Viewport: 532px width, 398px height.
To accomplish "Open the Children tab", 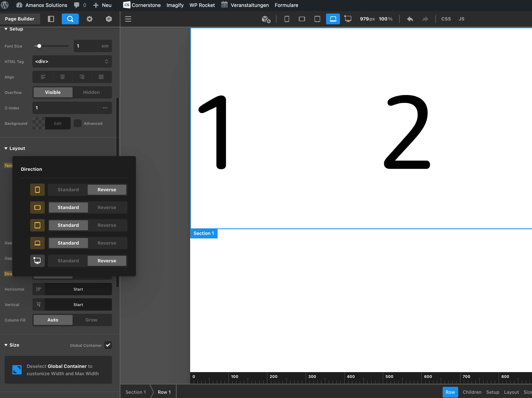I will [x=472, y=392].
